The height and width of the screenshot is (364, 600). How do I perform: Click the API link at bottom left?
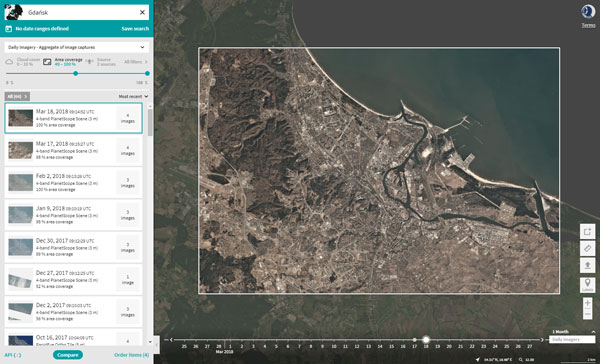point(13,355)
